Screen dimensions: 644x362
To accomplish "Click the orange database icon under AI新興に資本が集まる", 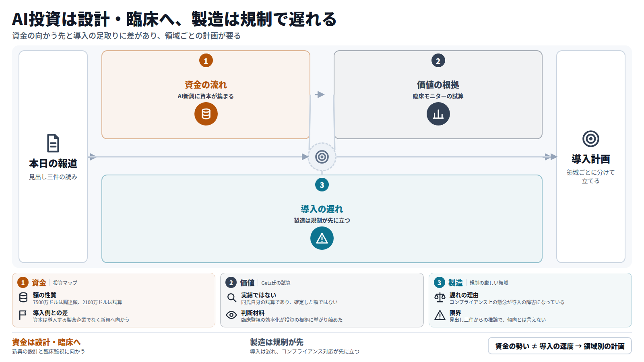I will [x=206, y=114].
